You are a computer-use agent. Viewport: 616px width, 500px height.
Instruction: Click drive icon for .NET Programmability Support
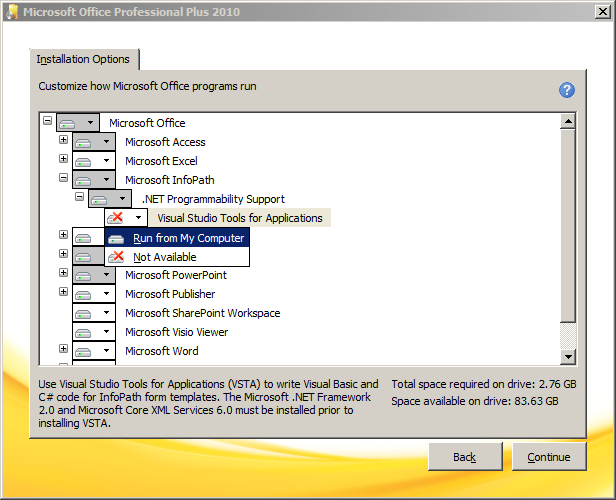pyautogui.click(x=99, y=200)
